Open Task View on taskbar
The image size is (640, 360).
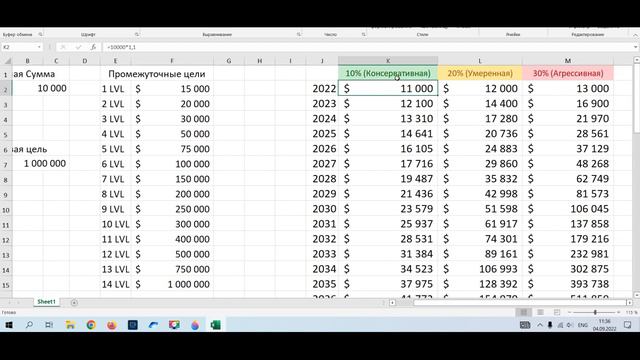point(49,325)
